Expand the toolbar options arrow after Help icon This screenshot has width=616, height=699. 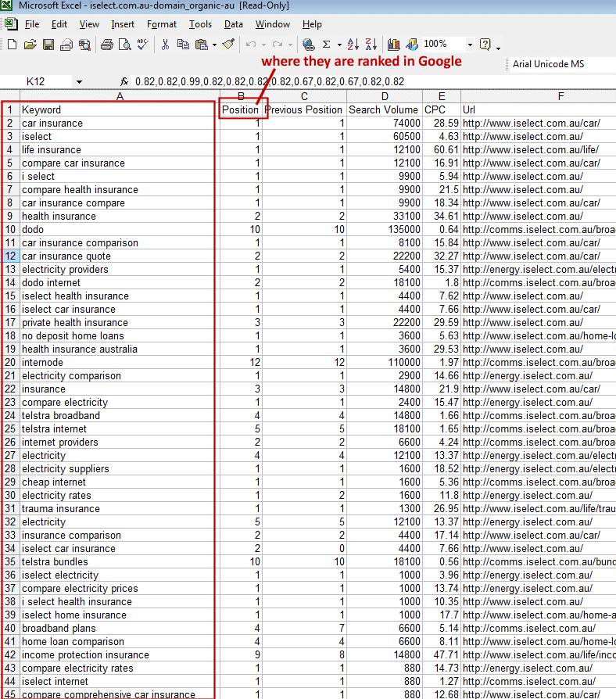click(498, 47)
